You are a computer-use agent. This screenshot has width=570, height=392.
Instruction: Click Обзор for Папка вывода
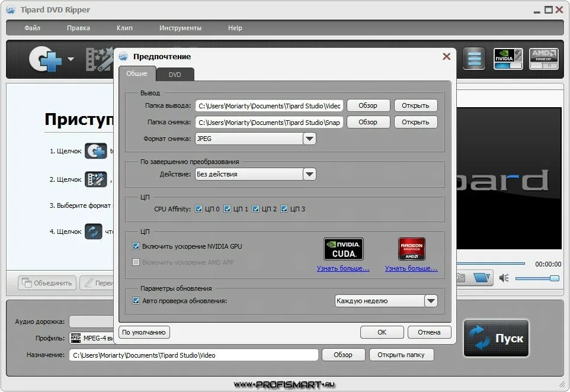[368, 105]
